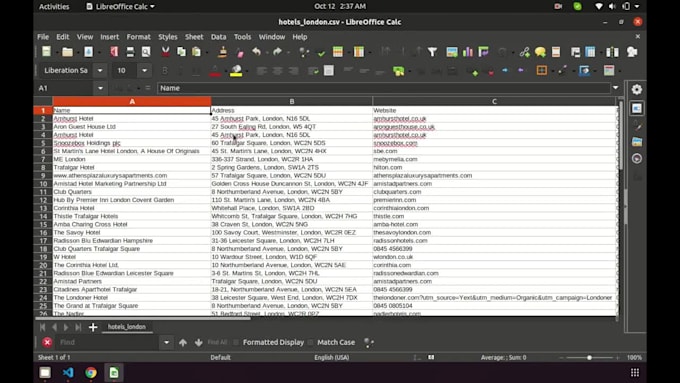Screen dimensions: 680x383
Task: Toggle Wrap Text
Action: pos(313,71)
